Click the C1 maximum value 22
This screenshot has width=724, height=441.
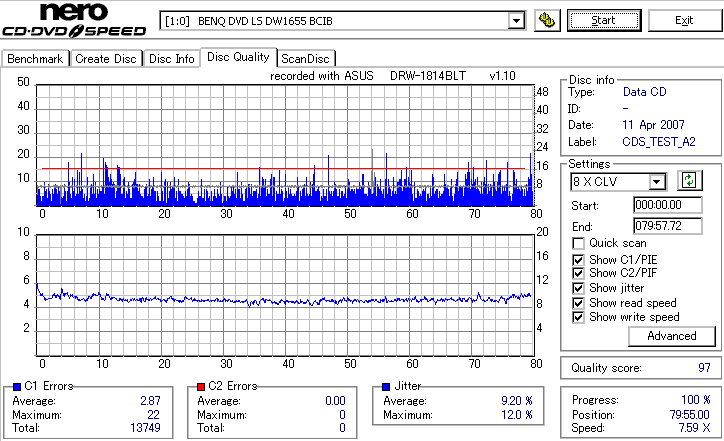153,415
